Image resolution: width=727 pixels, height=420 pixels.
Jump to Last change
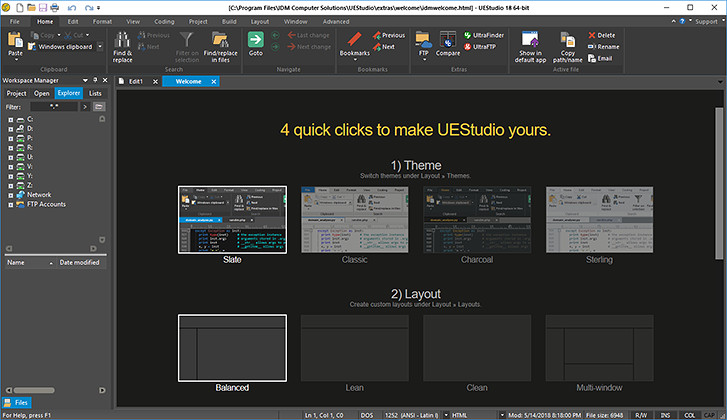[x=308, y=35]
